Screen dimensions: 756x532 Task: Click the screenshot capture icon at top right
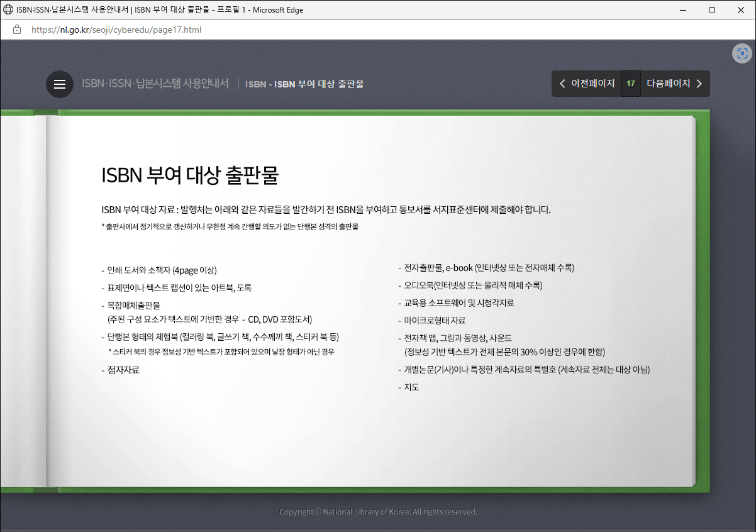pyautogui.click(x=742, y=53)
